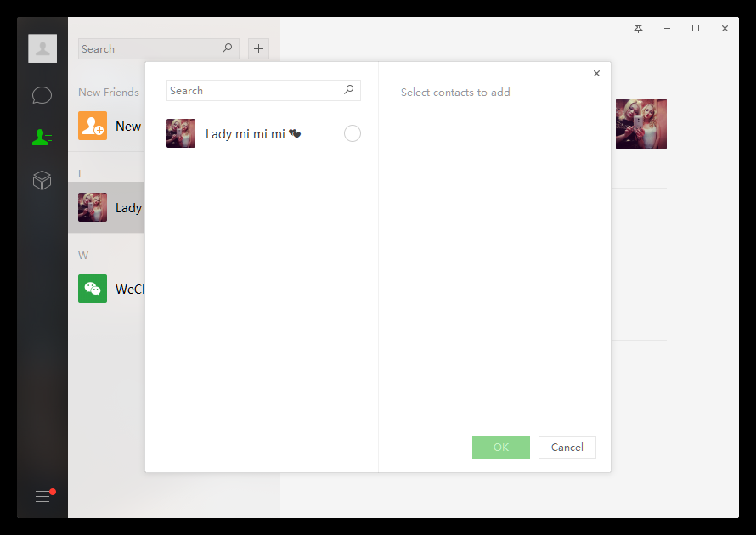756x535 pixels.
Task: Open the Favorites cube icon
Action: pyautogui.click(x=42, y=180)
